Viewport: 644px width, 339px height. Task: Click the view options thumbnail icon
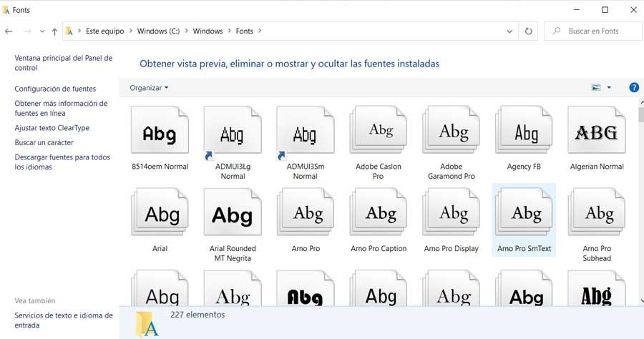596,87
